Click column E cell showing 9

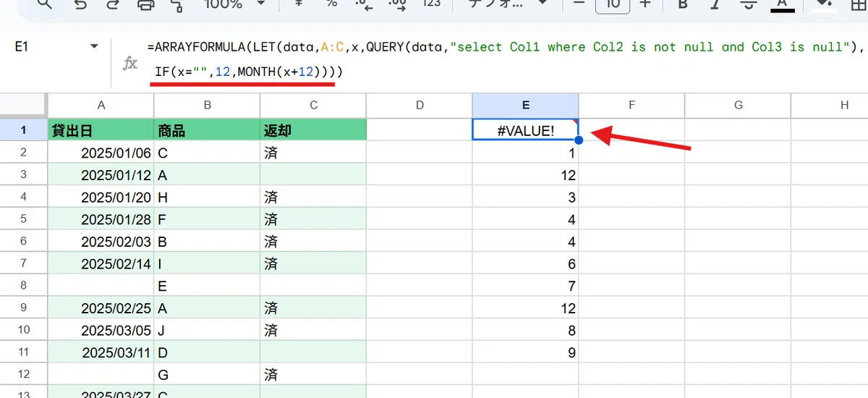(x=525, y=353)
